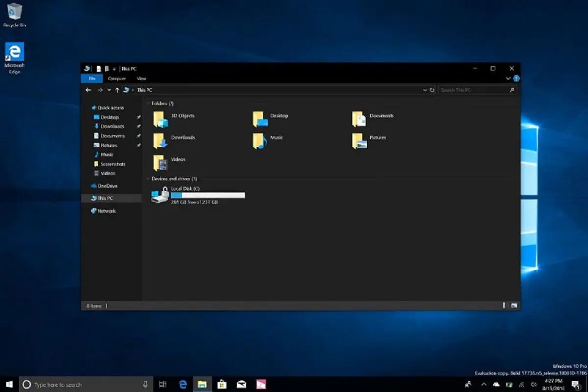Open the View ribbon tab
The height and width of the screenshot is (392, 588).
141,79
